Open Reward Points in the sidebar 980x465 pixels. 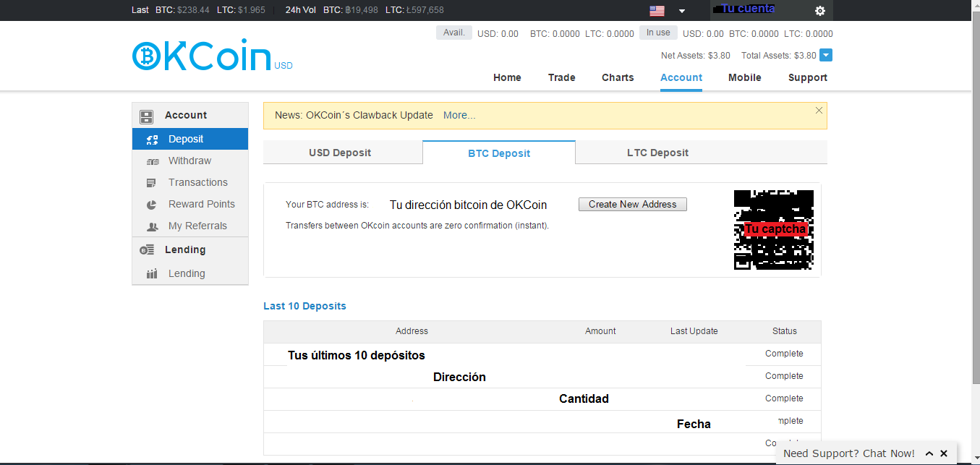coord(190,205)
